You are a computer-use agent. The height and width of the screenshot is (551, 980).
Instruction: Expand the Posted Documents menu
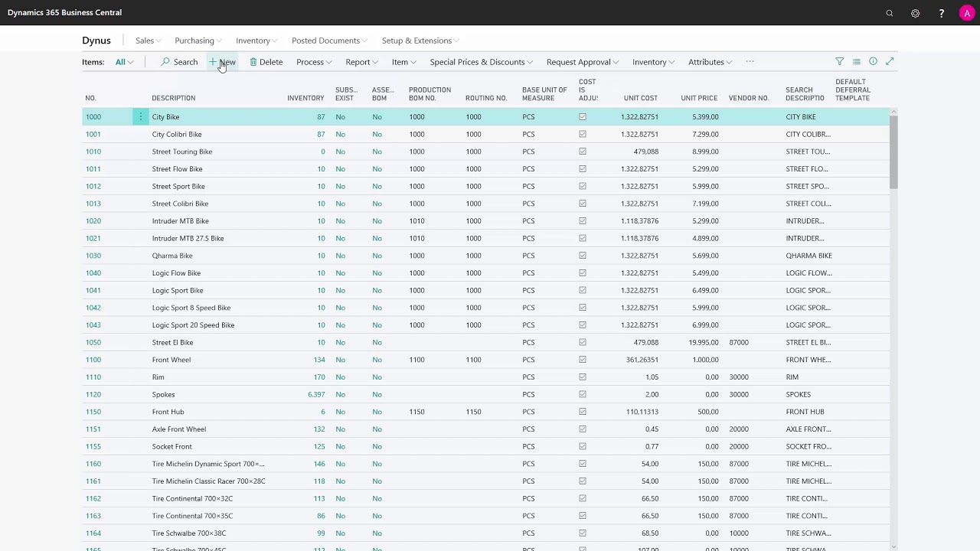pos(329,41)
